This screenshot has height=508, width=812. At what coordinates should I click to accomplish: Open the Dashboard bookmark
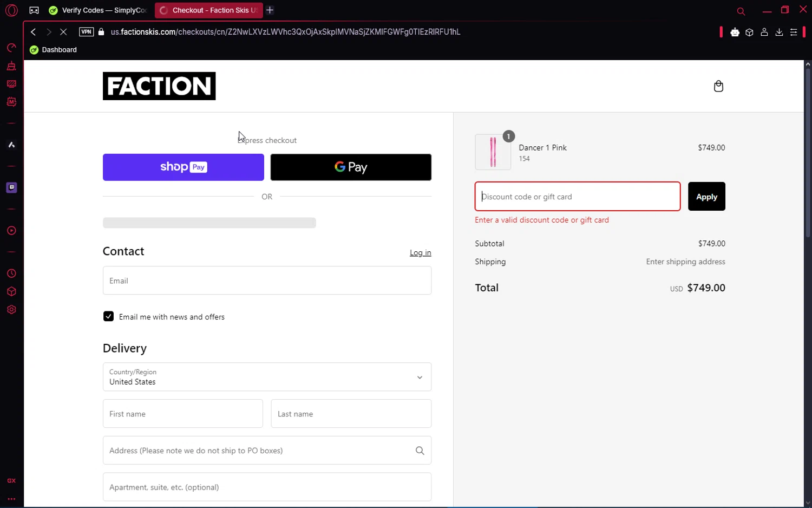(53, 50)
